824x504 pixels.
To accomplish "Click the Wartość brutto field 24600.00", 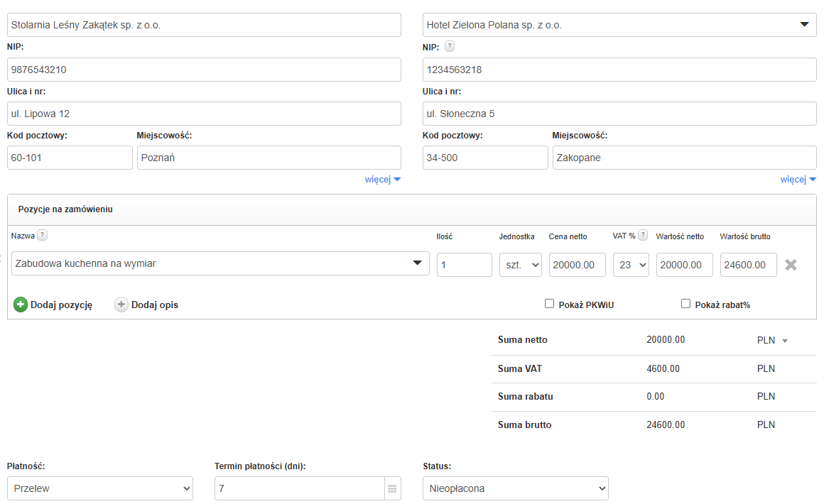I will pyautogui.click(x=748, y=265).
